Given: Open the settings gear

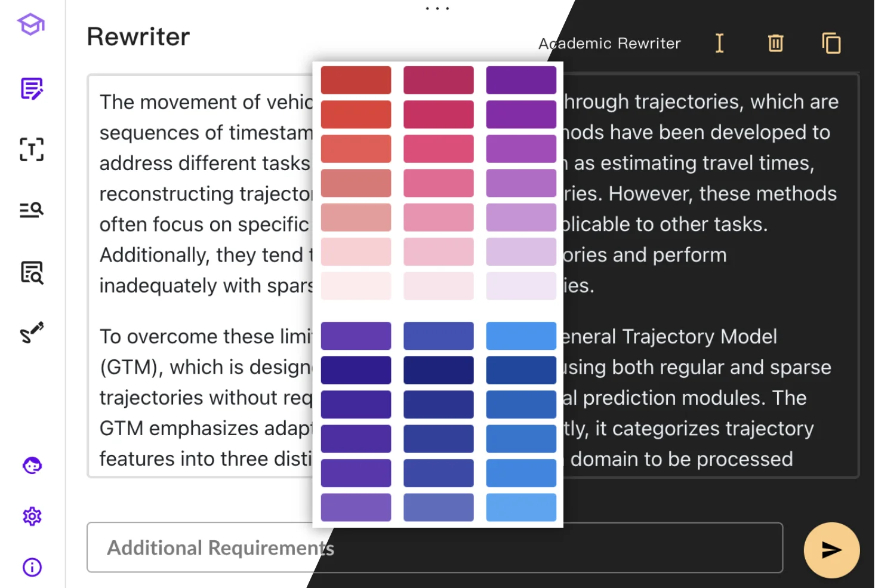Looking at the screenshot, I should (31, 516).
